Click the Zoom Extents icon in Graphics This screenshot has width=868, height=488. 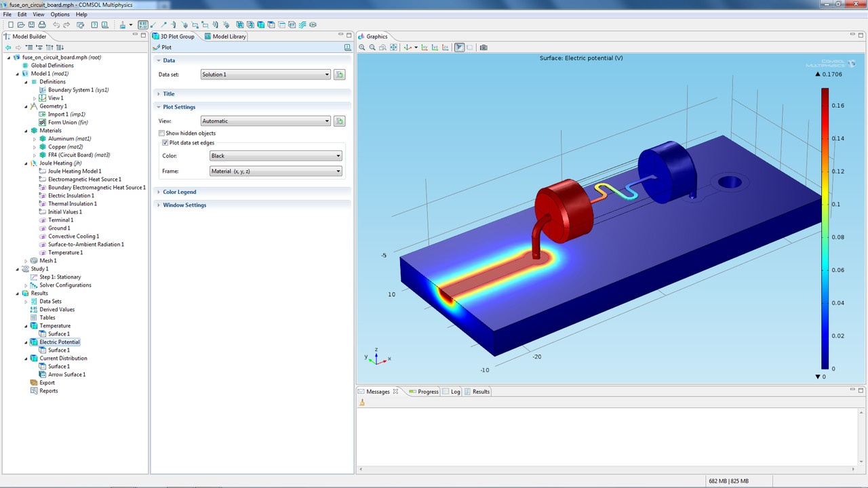[393, 47]
